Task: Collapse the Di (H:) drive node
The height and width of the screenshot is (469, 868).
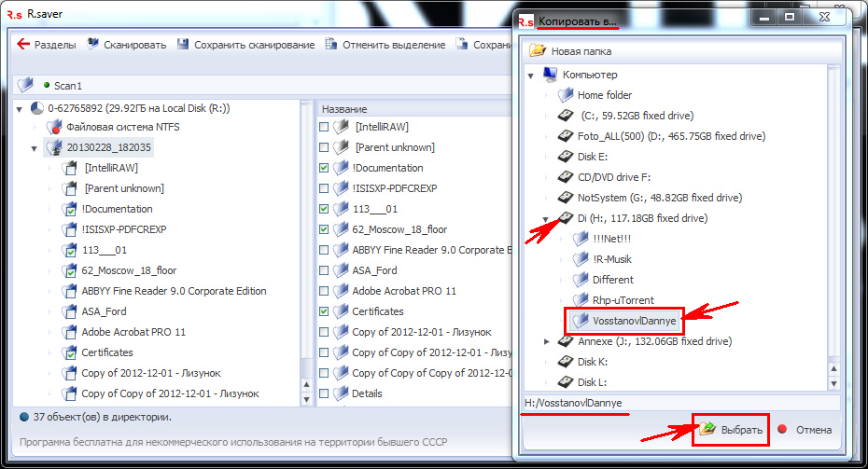Action: 547,218
